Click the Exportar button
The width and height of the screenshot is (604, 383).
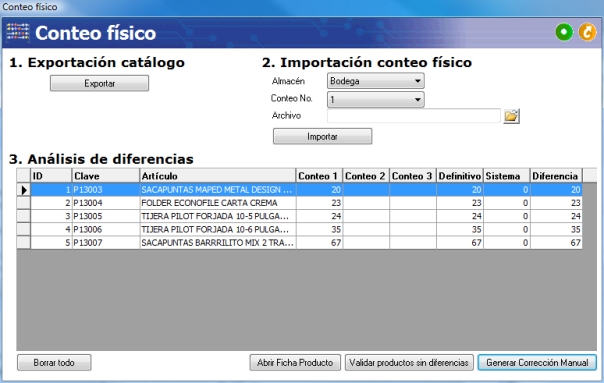(x=99, y=83)
